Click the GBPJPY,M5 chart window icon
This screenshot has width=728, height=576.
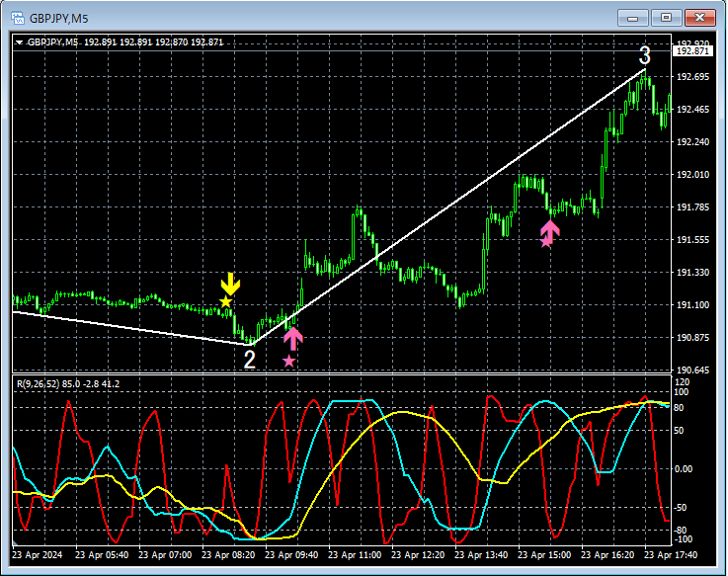tap(17, 18)
